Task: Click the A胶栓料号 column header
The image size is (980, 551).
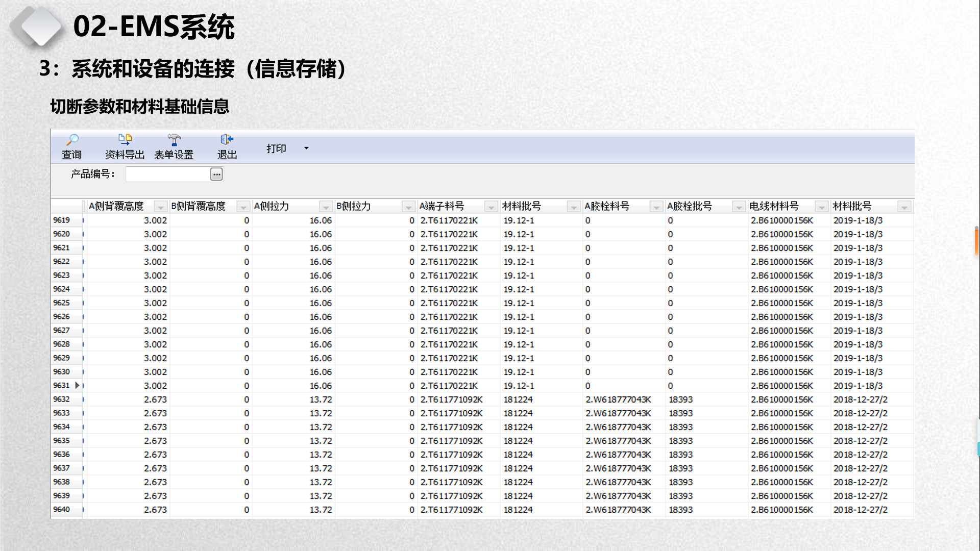Action: (607, 206)
